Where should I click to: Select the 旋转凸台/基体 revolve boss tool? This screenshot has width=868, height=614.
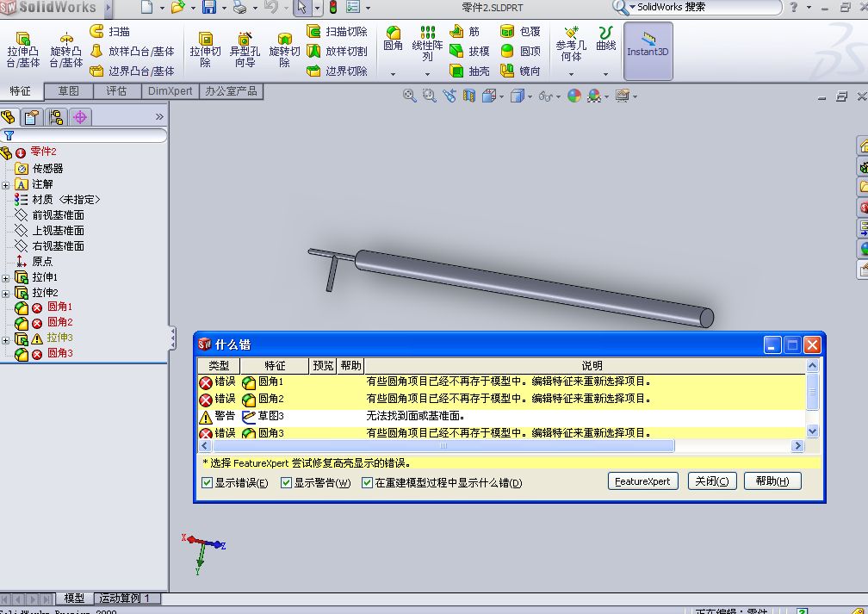coord(65,50)
